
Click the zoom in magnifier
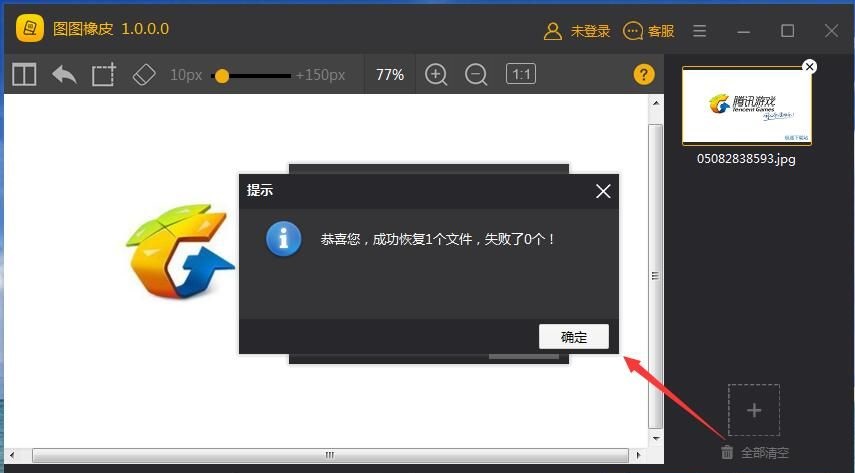pyautogui.click(x=436, y=75)
